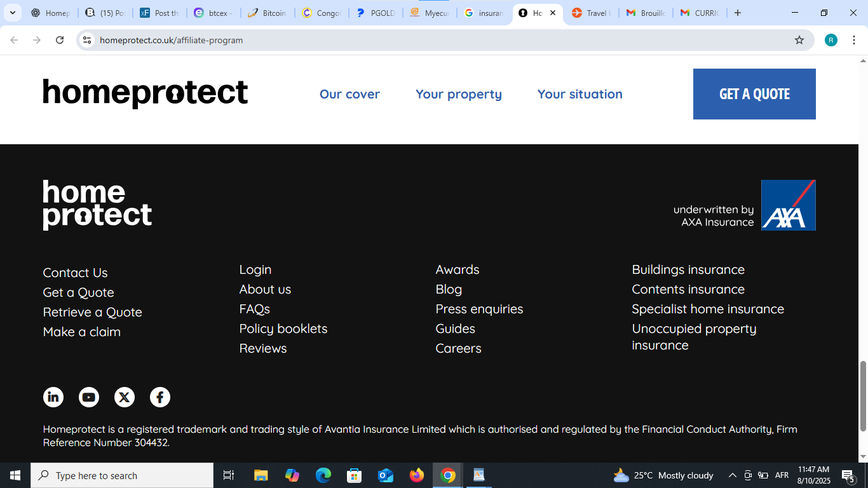The height and width of the screenshot is (488, 868).
Task: Switch to the Bitcoin tab
Action: point(267,13)
